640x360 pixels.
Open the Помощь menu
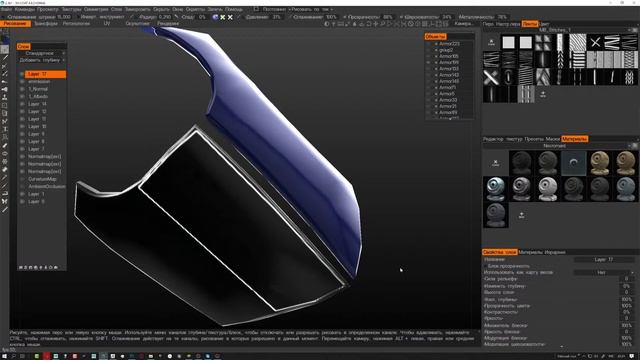click(234, 9)
